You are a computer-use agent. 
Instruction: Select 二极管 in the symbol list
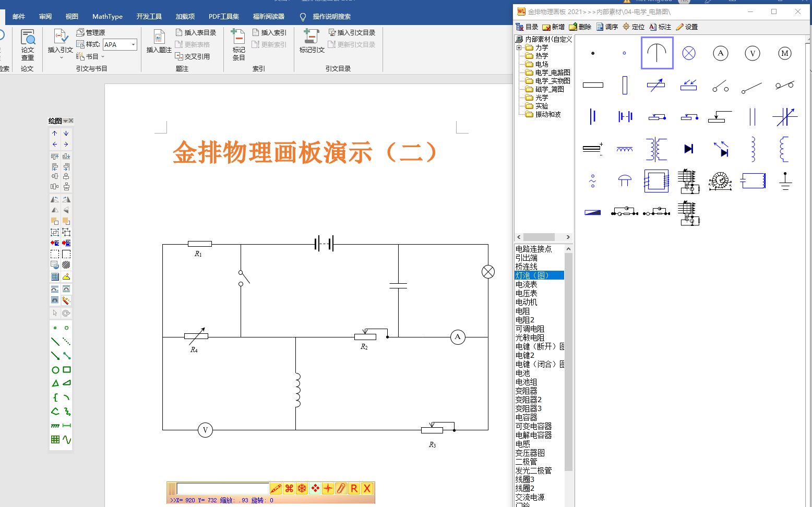(526, 462)
